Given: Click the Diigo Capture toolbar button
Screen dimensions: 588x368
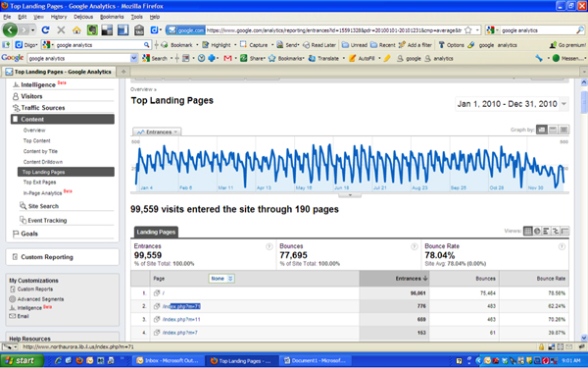Looking at the screenshot, I should (254, 45).
